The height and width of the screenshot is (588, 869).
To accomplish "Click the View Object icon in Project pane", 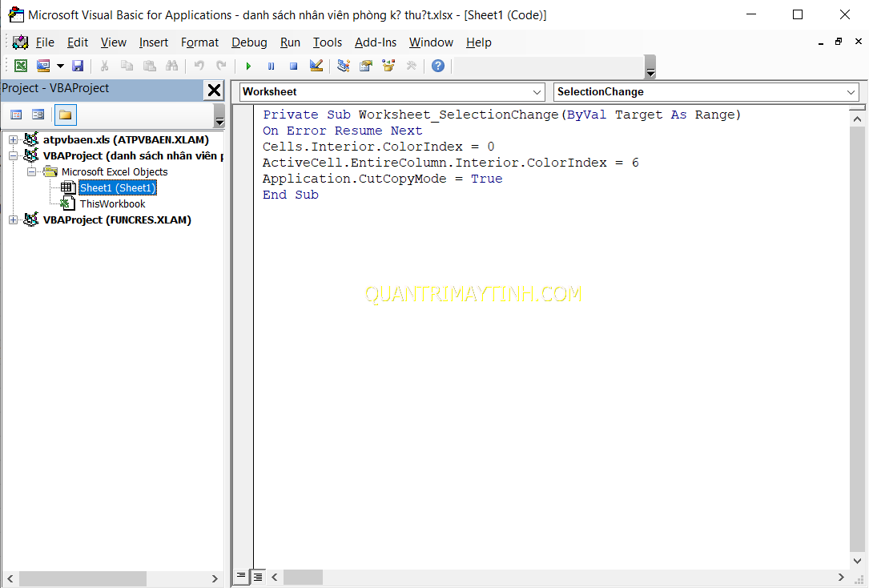I will point(38,115).
